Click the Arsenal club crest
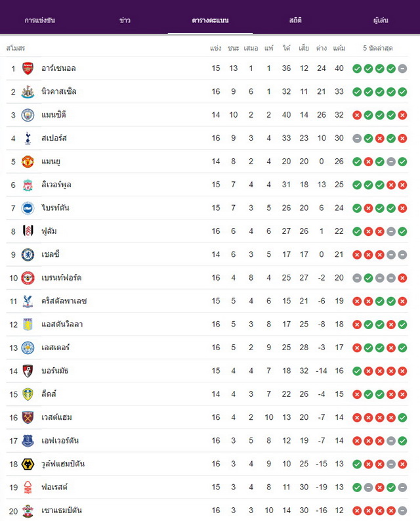The image size is (420, 521). (x=28, y=68)
